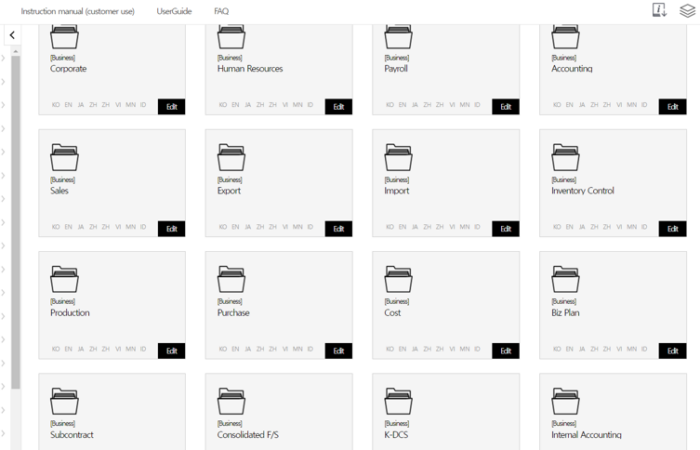Image resolution: width=700 pixels, height=450 pixels.
Task: Click the vertical scrollbar on the left panel
Action: tap(15, 220)
